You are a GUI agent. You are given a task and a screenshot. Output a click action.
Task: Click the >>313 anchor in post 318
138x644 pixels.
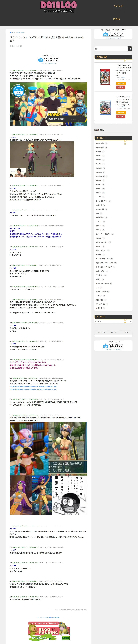click(x=13, y=250)
